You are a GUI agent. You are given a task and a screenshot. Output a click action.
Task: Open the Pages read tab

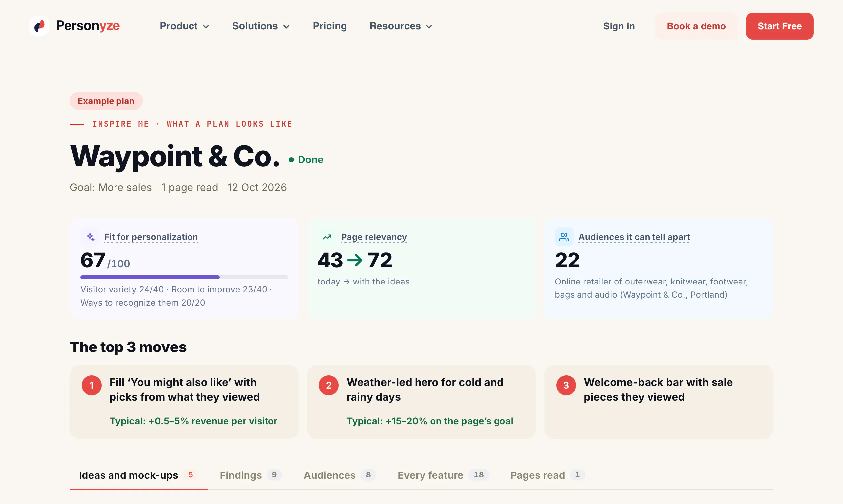click(547, 475)
